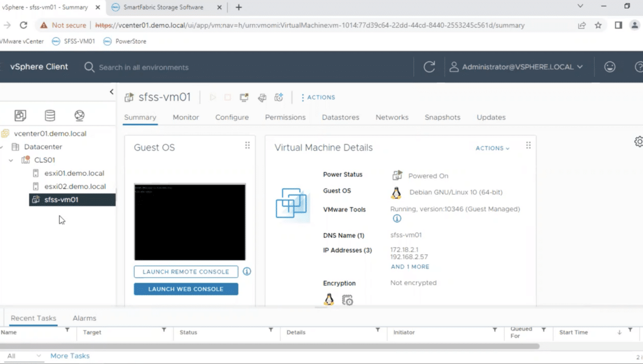Click LAUNCH REMOTE CONSOLE button
The width and height of the screenshot is (643, 364).
click(x=186, y=271)
